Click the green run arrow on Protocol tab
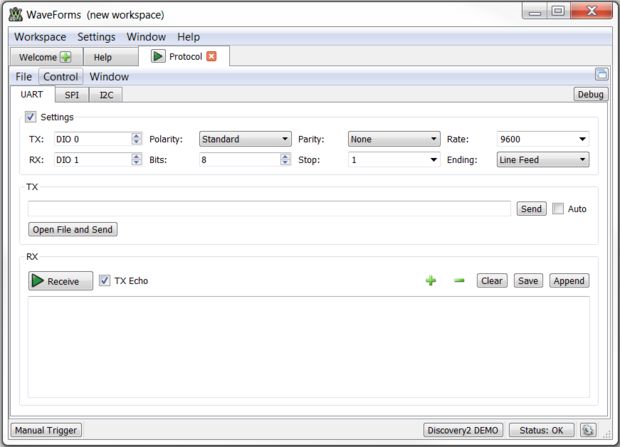This screenshot has height=447, width=620. [x=158, y=56]
